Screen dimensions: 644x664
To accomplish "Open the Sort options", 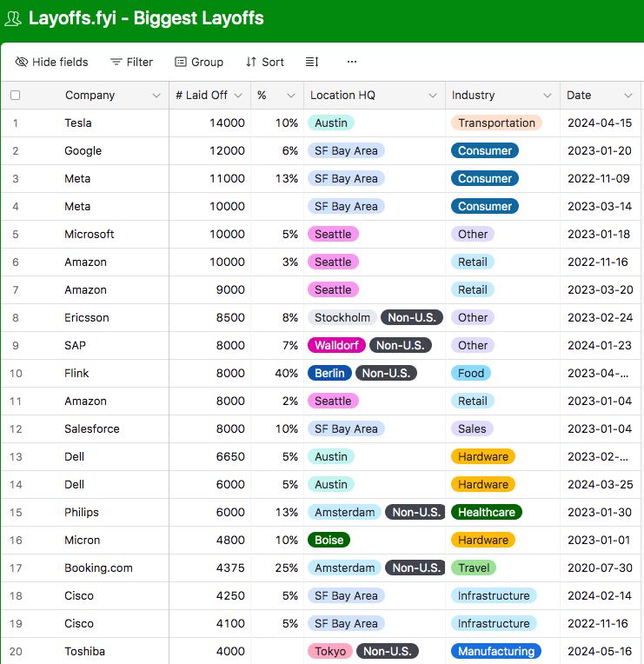I will click(264, 62).
